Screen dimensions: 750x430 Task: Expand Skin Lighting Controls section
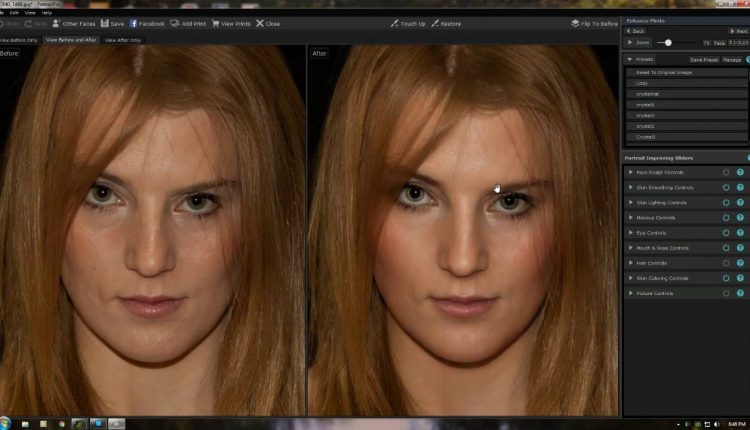coord(630,202)
